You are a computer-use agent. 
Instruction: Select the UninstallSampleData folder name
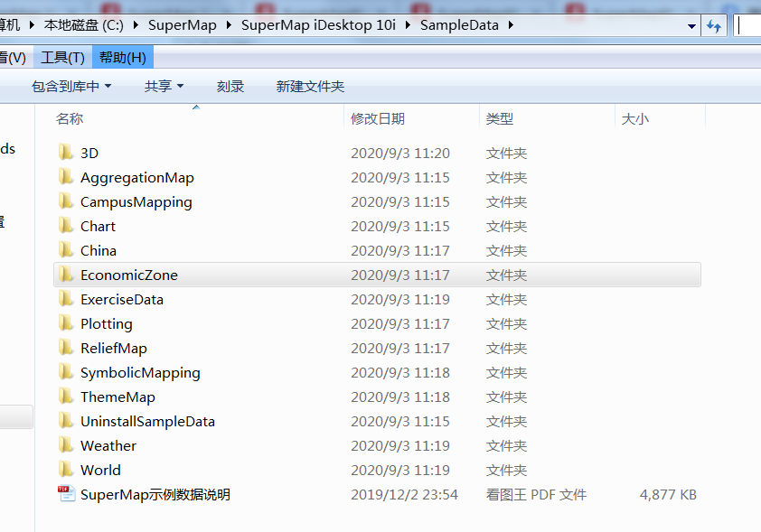coord(147,421)
